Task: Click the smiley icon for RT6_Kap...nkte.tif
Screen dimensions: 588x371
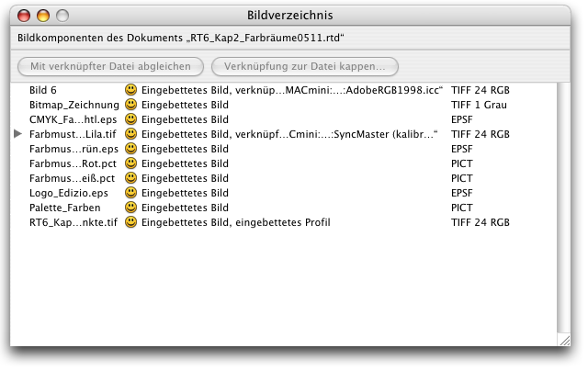Action: pyautogui.click(x=131, y=222)
